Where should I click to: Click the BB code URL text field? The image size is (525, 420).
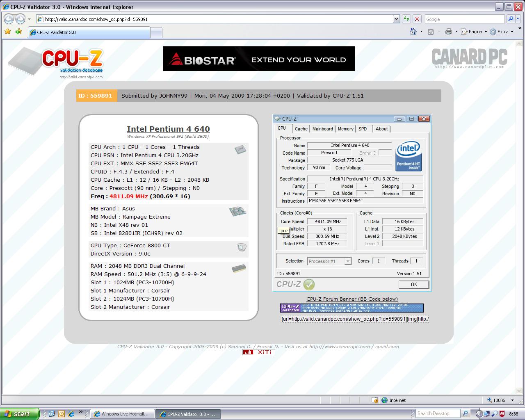click(x=355, y=319)
